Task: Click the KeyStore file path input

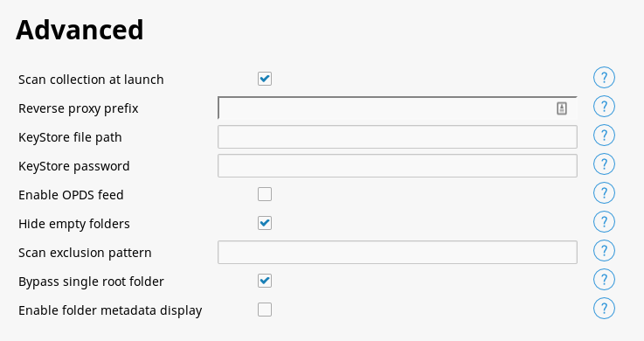Action: click(x=398, y=136)
